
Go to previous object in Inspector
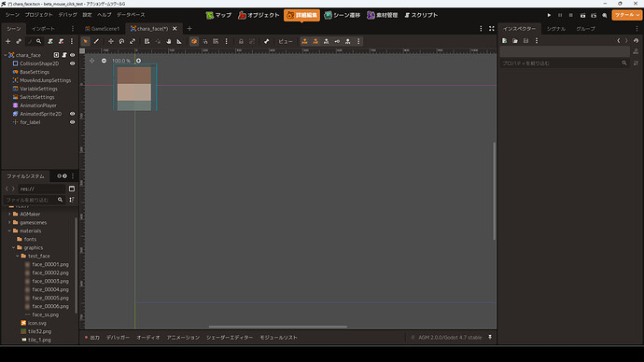619,41
